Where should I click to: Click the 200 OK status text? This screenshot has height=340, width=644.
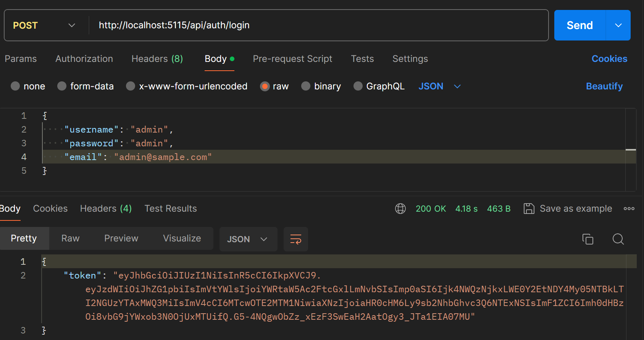tap(431, 209)
